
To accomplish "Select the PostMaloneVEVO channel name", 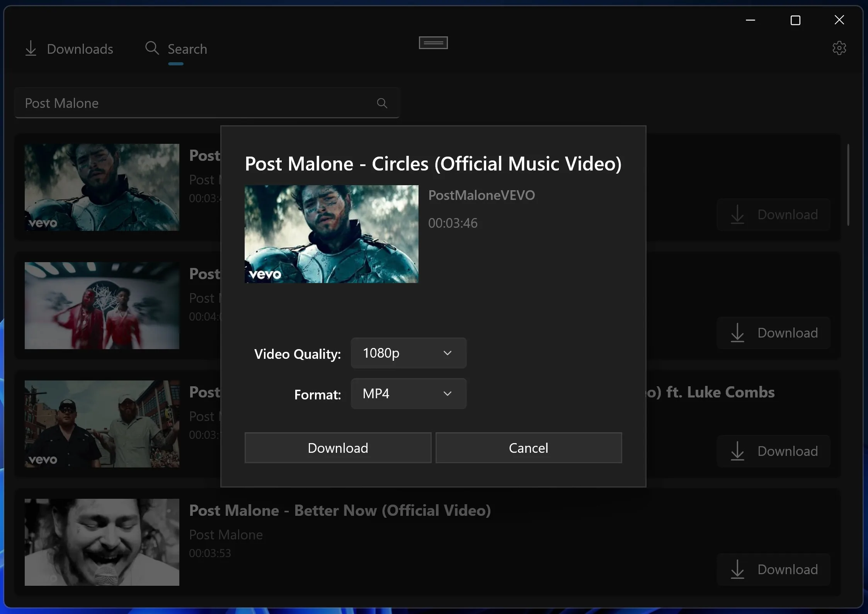I will point(482,195).
